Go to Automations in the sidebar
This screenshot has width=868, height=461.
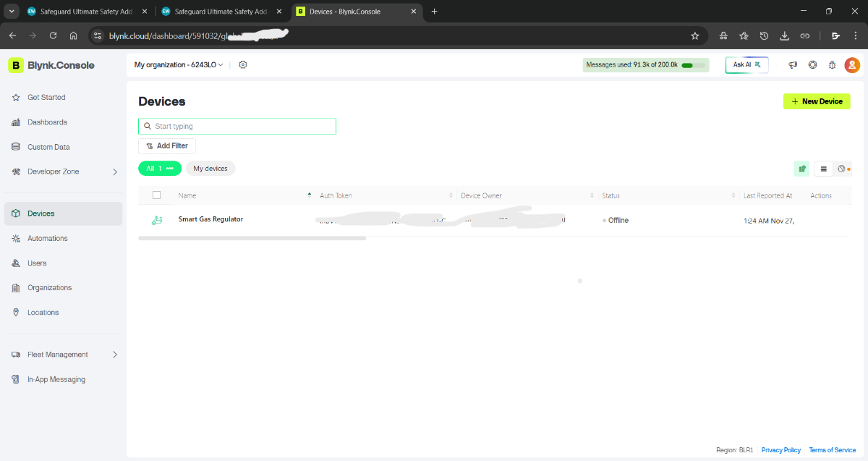(48, 238)
